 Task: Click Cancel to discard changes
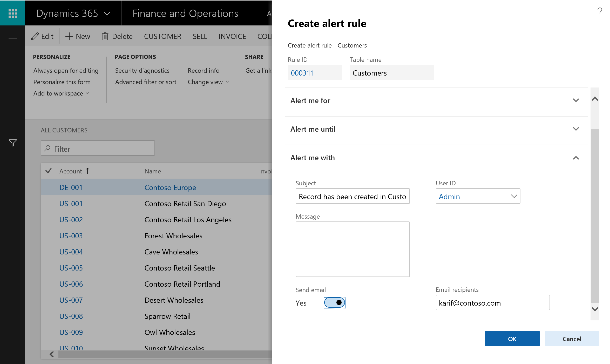pyautogui.click(x=571, y=339)
